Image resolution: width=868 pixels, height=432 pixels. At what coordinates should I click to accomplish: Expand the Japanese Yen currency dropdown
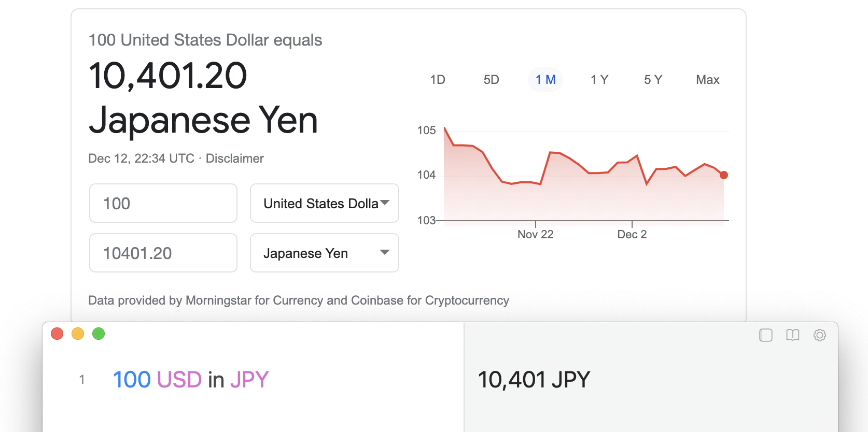[325, 253]
